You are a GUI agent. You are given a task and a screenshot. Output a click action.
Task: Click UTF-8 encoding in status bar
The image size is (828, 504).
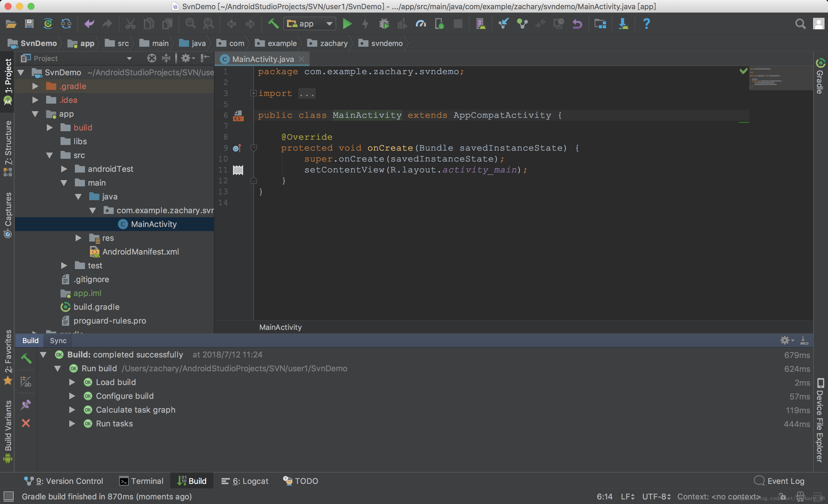click(656, 496)
